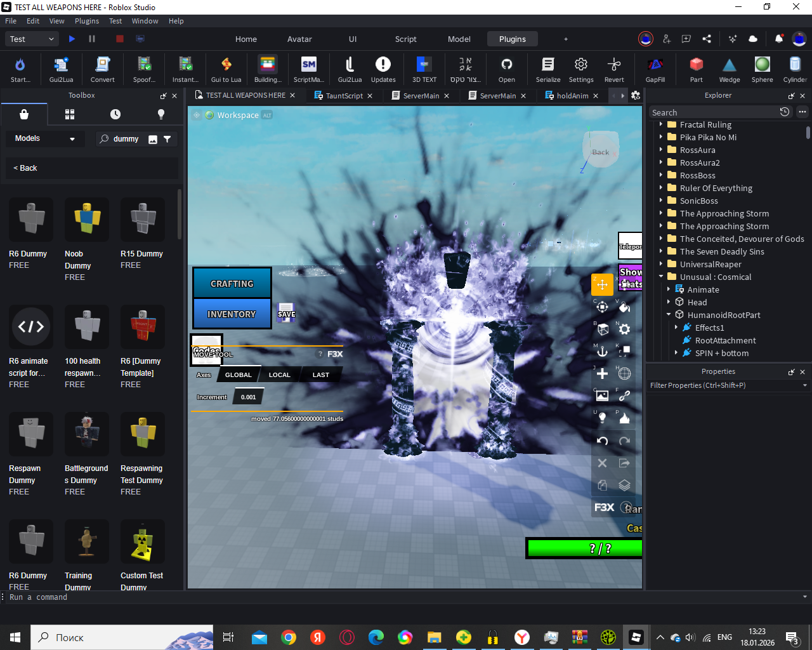Switch to the holdAnim tab

pos(572,96)
